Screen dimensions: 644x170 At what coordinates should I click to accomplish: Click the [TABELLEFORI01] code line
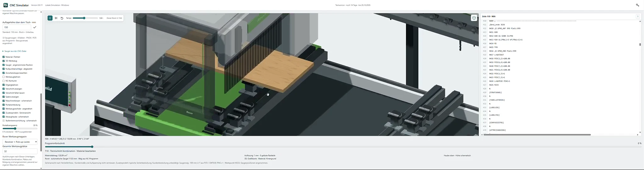pos(497,100)
